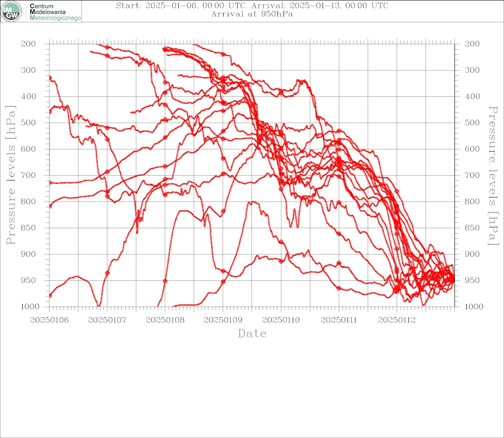Click the right axis 400 label

472,96
